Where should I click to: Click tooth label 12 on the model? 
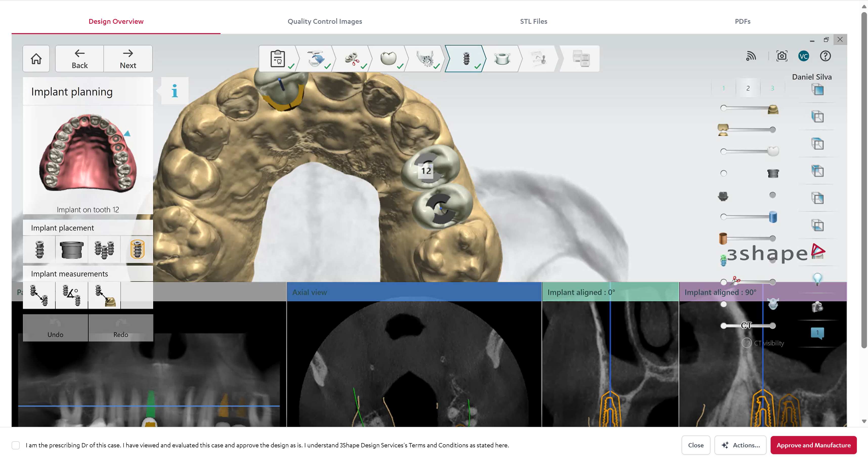tap(426, 171)
